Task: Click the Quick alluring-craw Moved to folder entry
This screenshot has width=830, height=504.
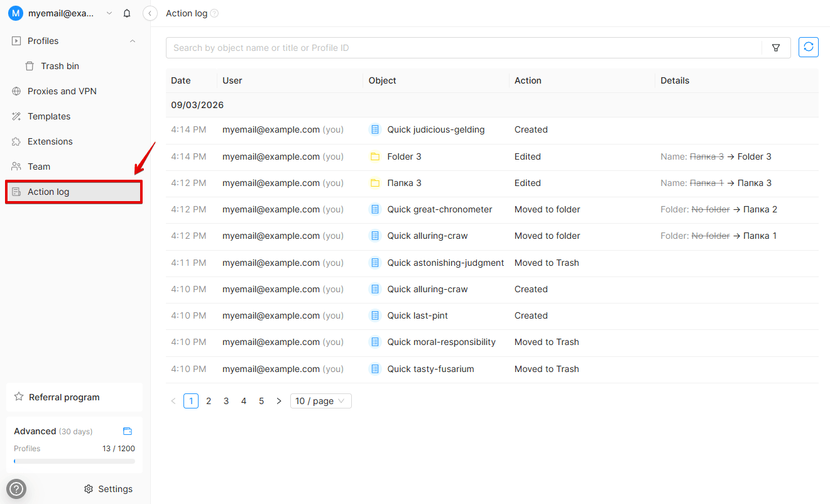Action: tap(492, 236)
